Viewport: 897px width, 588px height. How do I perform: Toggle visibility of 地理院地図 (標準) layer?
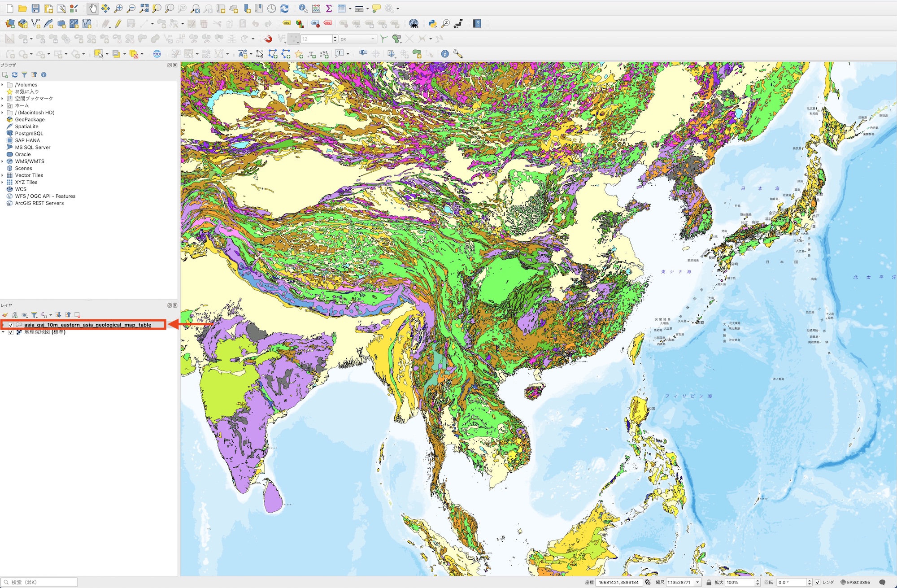pyautogui.click(x=11, y=332)
